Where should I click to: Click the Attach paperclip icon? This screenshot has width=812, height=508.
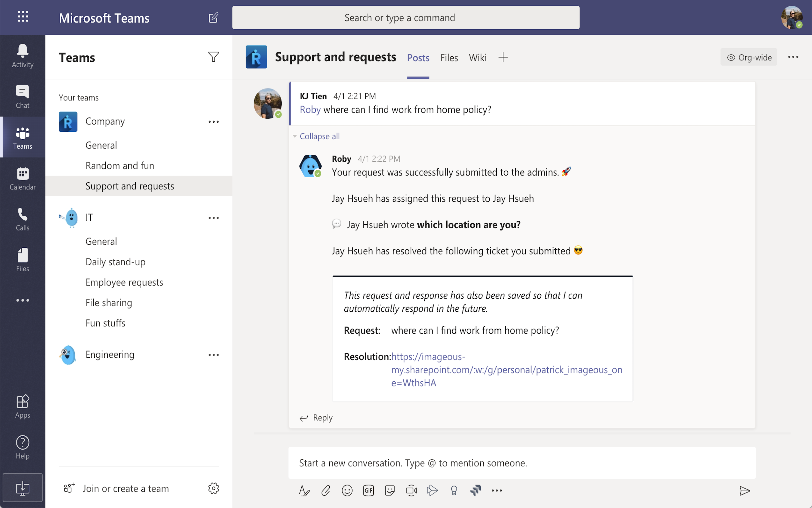coord(326,491)
